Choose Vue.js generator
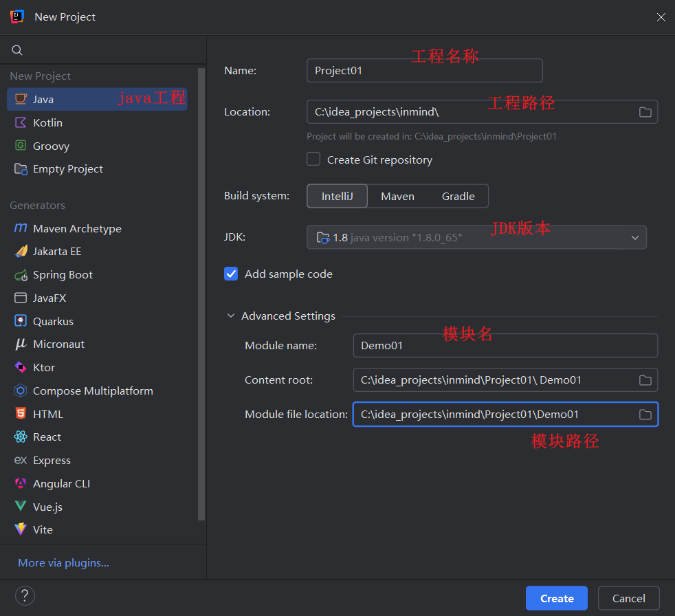 coord(98,507)
